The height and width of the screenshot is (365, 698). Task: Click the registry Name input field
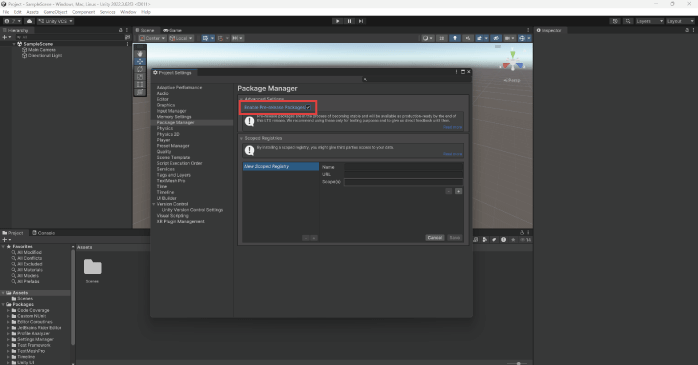pos(403,167)
